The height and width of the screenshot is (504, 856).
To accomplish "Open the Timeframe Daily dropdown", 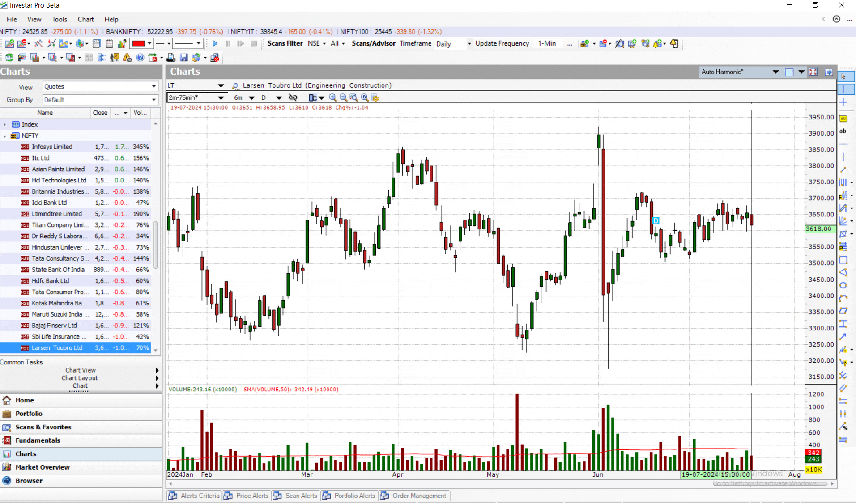I will point(468,43).
